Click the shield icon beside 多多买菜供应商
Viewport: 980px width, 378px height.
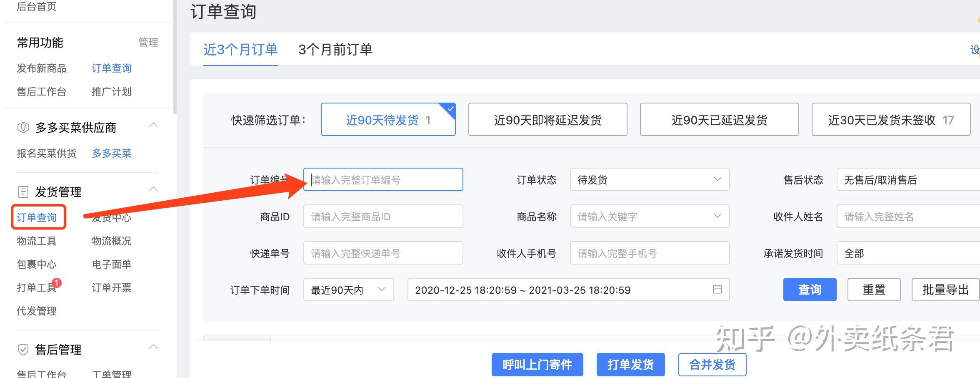point(23,127)
